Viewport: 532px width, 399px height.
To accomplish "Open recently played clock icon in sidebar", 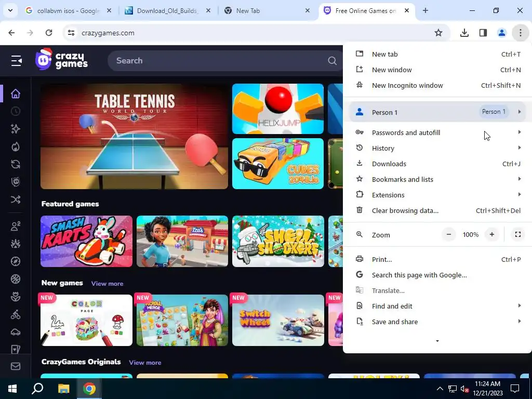I will tap(16, 111).
